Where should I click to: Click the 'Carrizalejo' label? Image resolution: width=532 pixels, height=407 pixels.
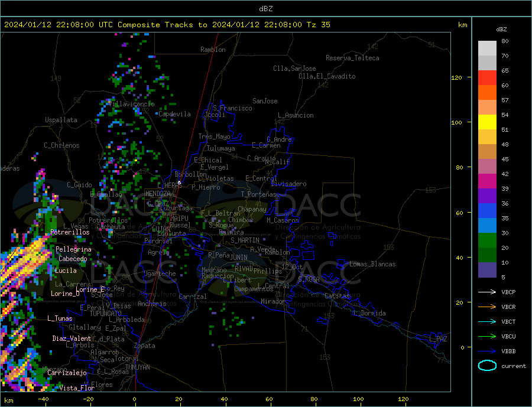click(67, 373)
